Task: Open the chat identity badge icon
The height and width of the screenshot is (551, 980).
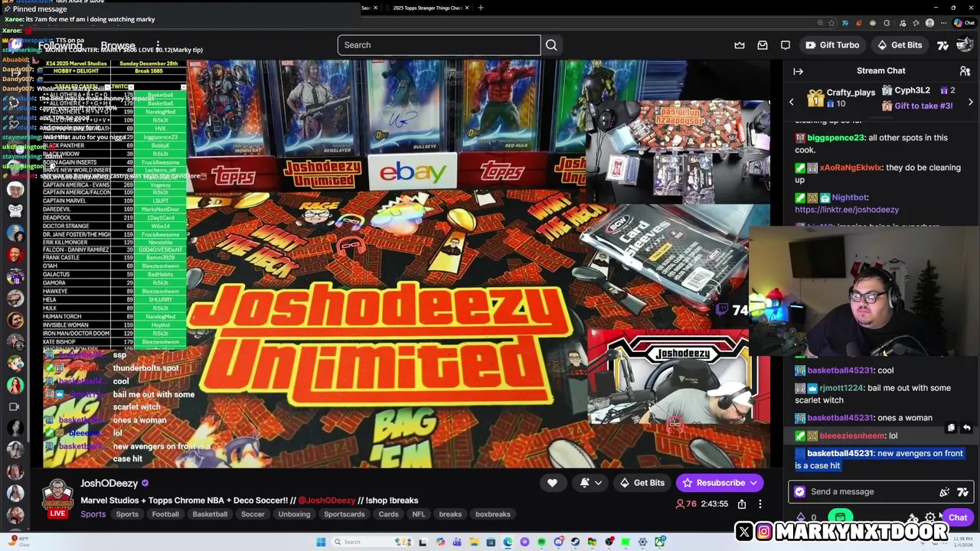Action: pyautogui.click(x=800, y=492)
